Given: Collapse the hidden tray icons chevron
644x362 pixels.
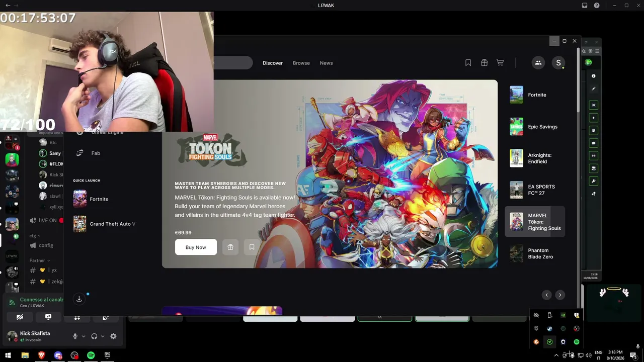Looking at the screenshot, I should [x=556, y=355].
